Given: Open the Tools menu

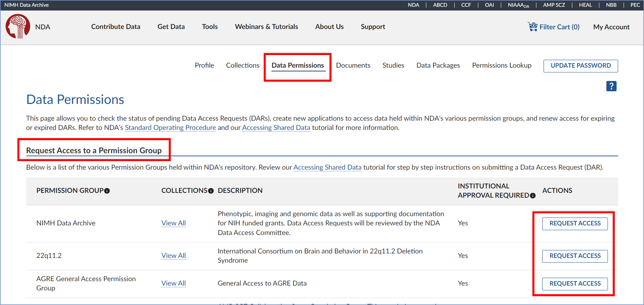Looking at the screenshot, I should (x=210, y=27).
